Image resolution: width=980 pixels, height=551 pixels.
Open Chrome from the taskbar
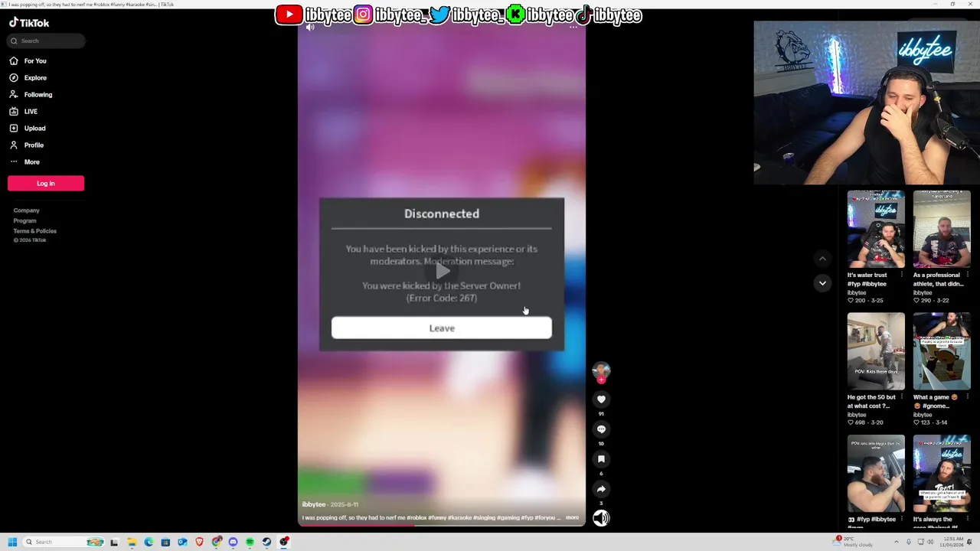click(x=217, y=542)
